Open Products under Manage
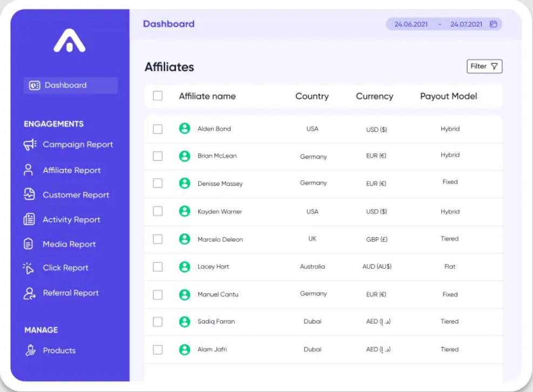The width and height of the screenshot is (533, 392). click(x=50, y=350)
